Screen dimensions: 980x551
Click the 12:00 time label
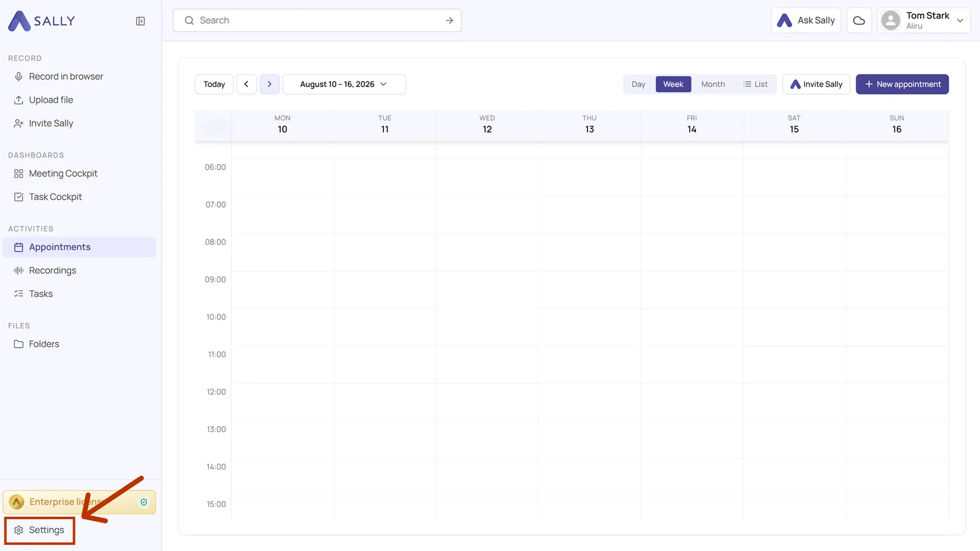216,392
